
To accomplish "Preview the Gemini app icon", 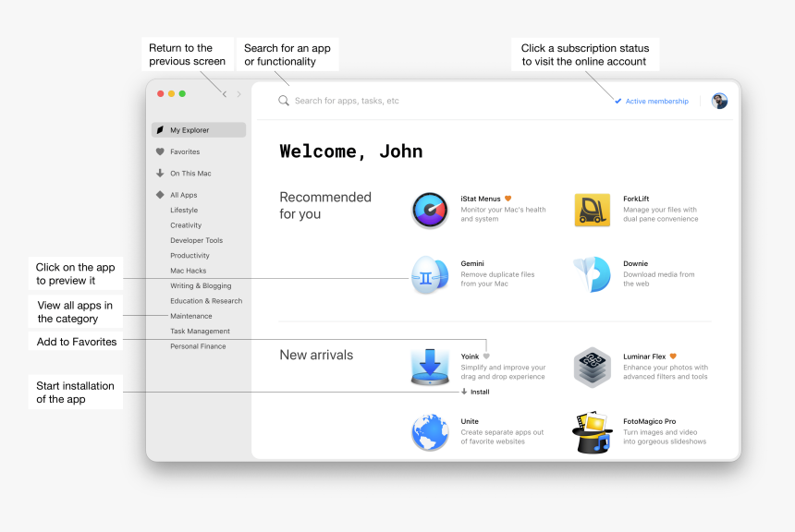I will 430,275.
